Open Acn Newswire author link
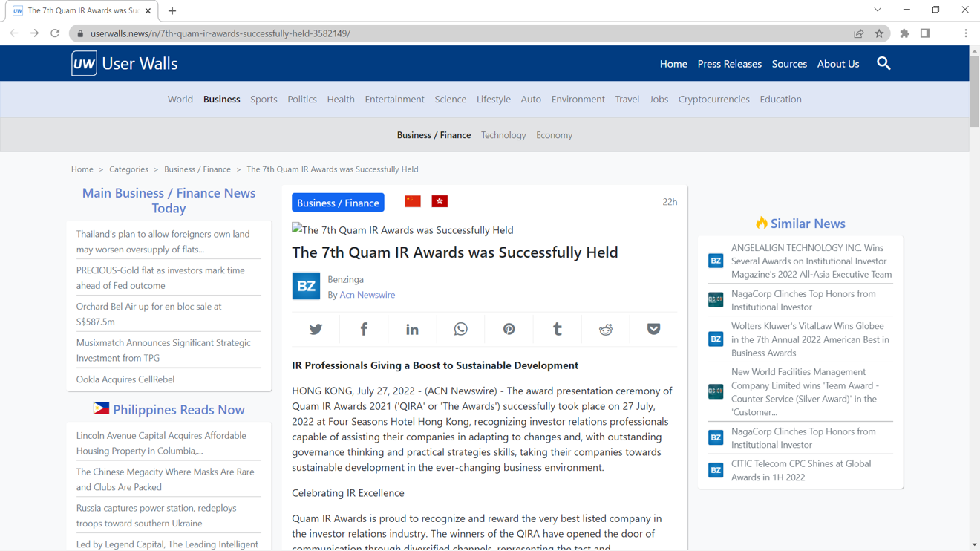 pos(367,295)
